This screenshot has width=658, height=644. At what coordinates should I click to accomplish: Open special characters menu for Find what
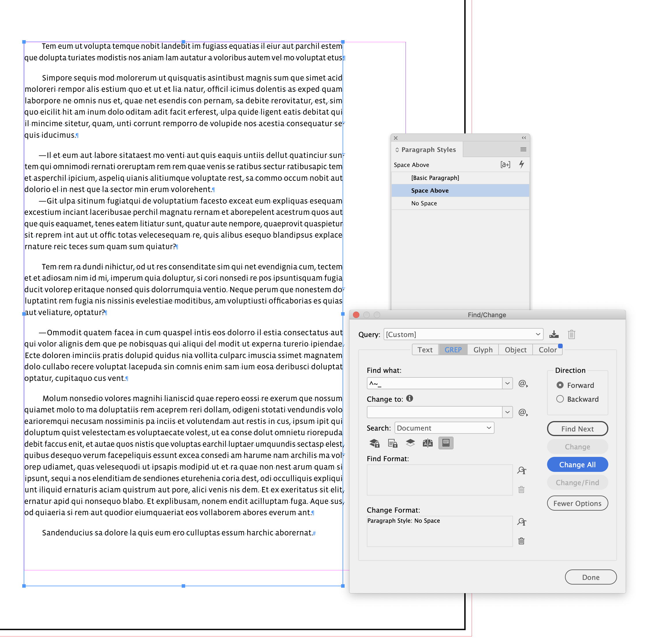[x=523, y=383]
